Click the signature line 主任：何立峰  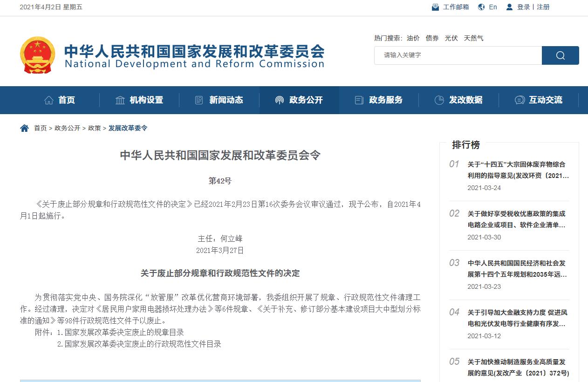[220, 239]
